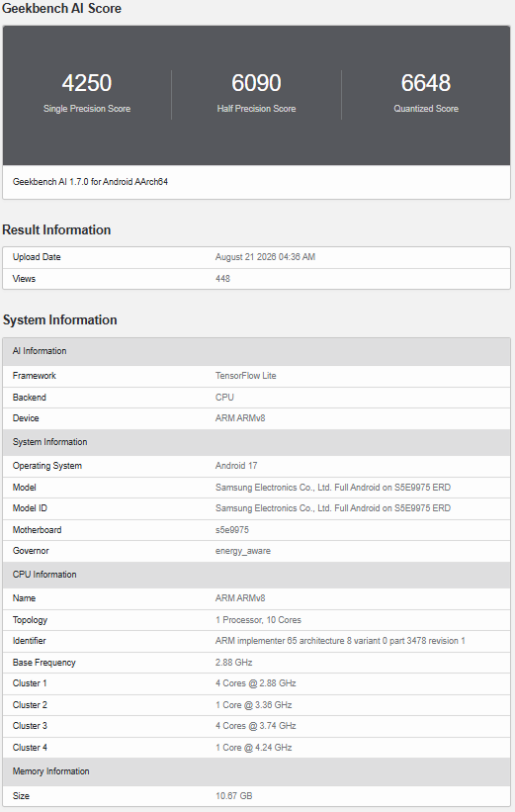Select the 'Cluster 4' row label
515x812 pixels.
click(x=30, y=748)
